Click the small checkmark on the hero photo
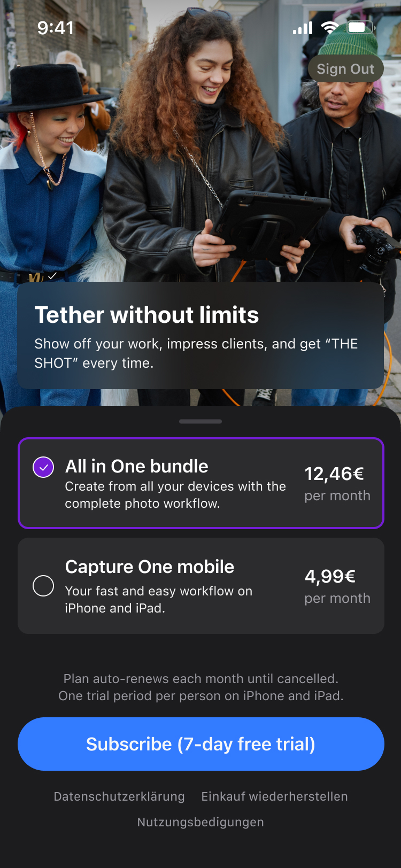401x868 pixels. 52,276
